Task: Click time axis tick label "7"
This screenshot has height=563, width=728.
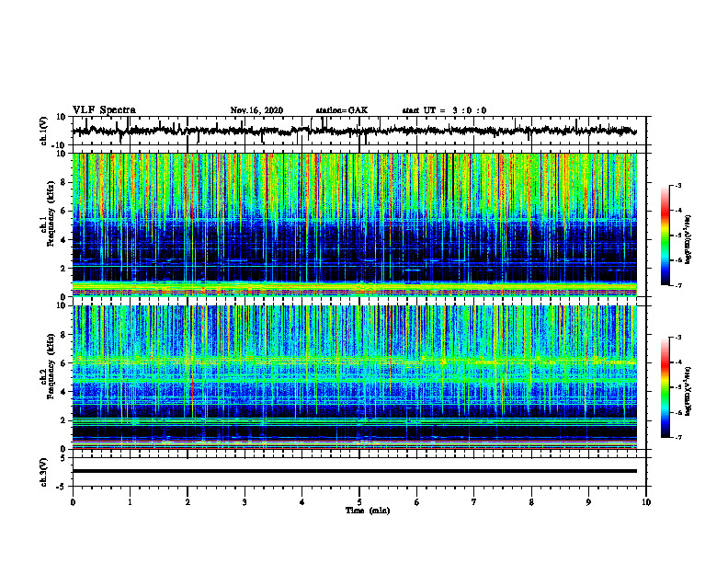Action: tap(474, 502)
